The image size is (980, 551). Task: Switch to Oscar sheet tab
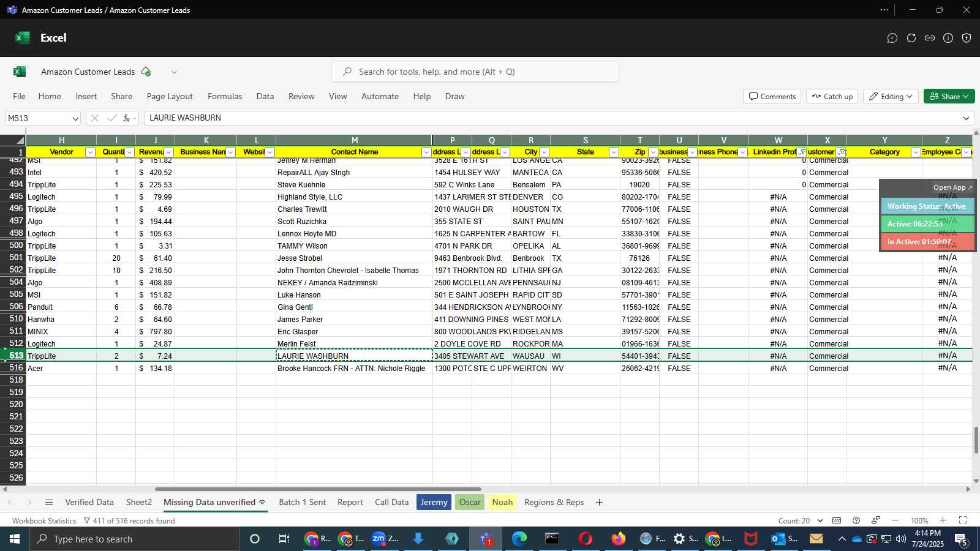coord(470,503)
